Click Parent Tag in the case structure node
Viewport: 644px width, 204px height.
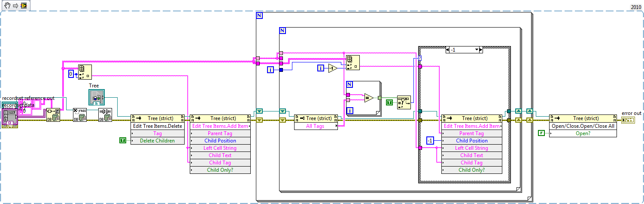coord(472,133)
